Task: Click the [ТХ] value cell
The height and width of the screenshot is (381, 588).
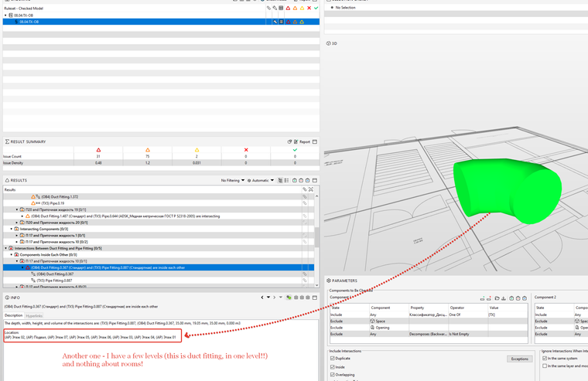Action: click(507, 315)
